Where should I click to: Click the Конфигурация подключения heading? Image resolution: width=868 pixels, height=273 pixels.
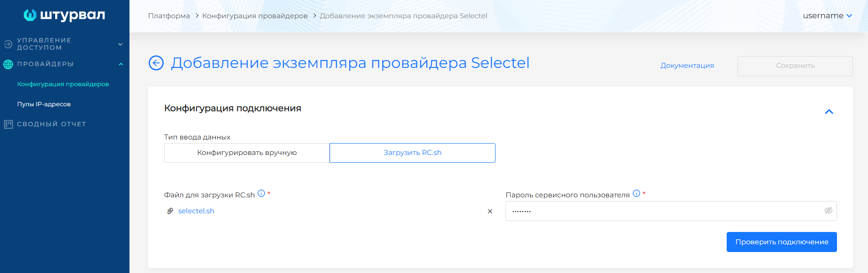point(232,108)
